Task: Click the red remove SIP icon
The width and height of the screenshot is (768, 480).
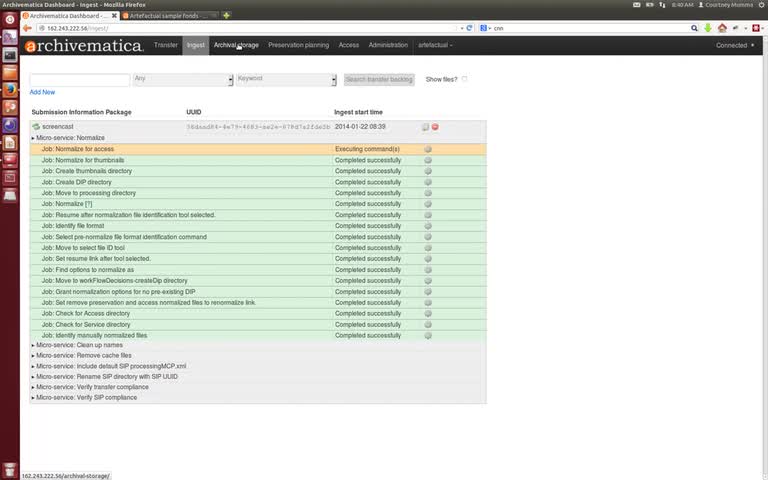Action: 435,127
